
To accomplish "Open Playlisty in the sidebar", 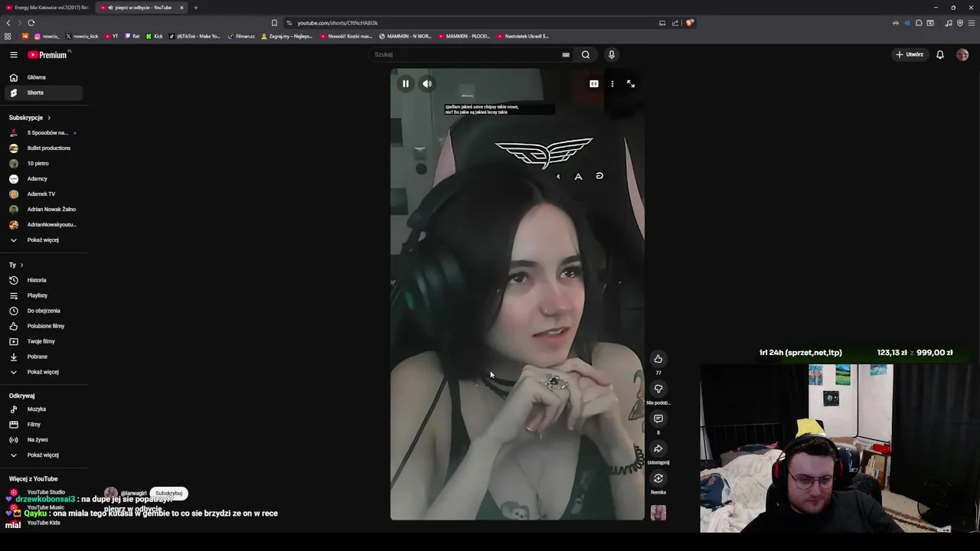I will pyautogui.click(x=44, y=295).
